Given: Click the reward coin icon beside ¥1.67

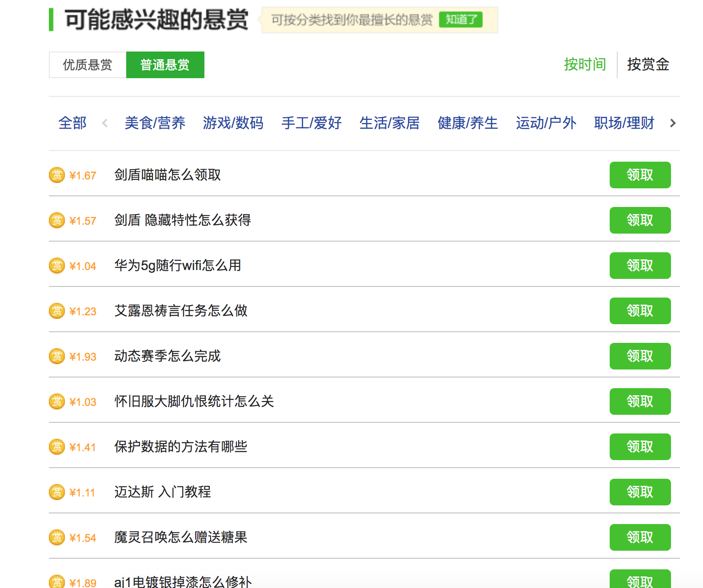Looking at the screenshot, I should [57, 175].
